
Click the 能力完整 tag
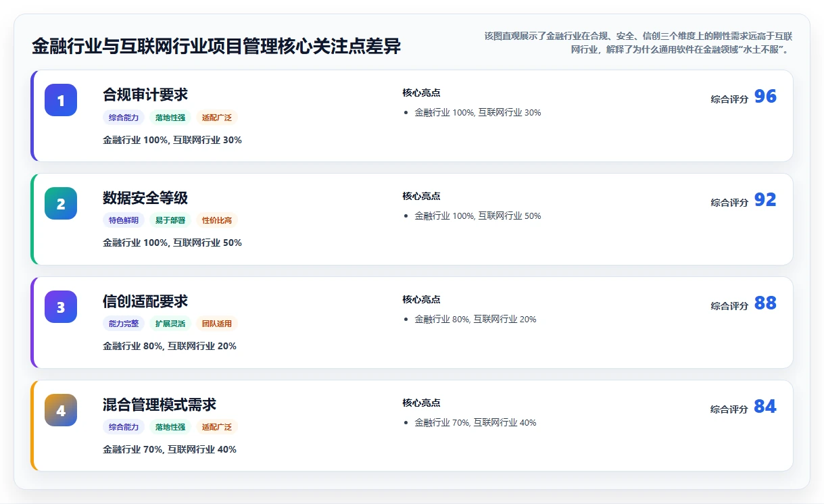[124, 324]
